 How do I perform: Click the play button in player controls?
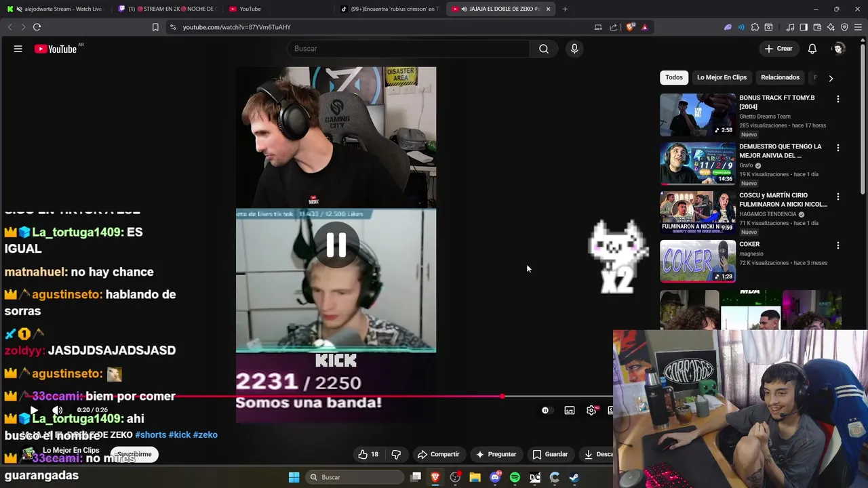[x=34, y=410]
